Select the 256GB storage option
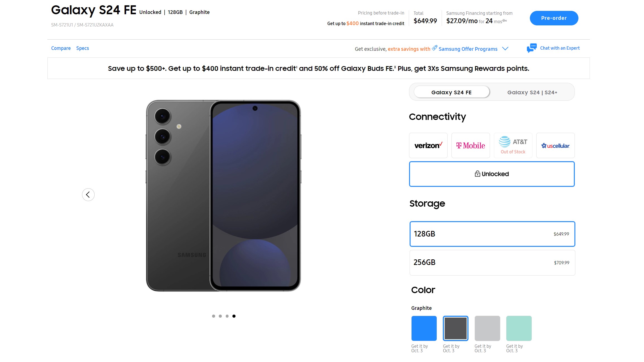The image size is (644, 362). 492,262
